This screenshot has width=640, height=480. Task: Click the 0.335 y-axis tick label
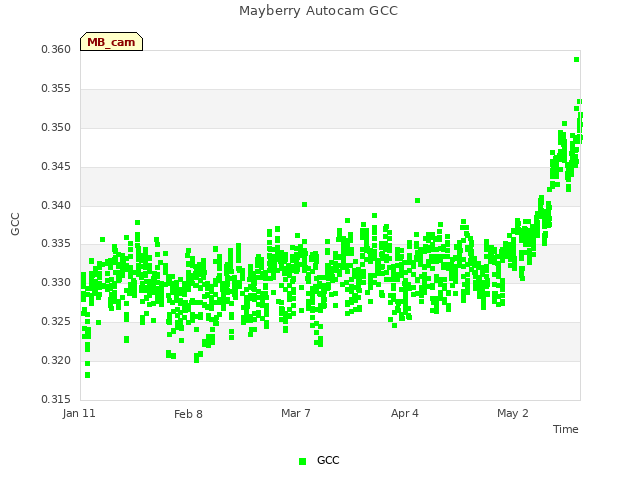(56, 244)
